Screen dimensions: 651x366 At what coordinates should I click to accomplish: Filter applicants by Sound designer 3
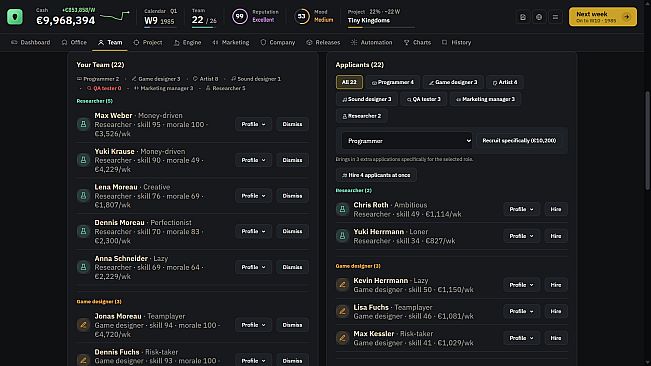(x=367, y=99)
